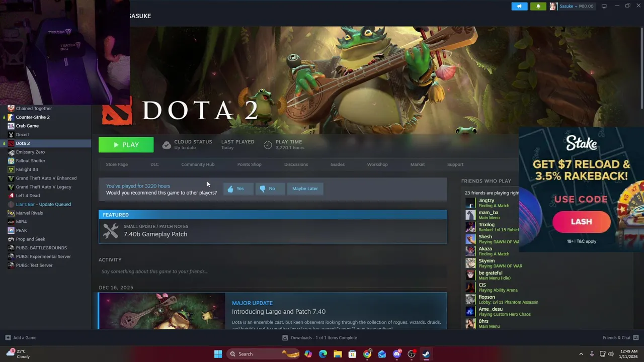Open the Guides tab

click(x=338, y=164)
